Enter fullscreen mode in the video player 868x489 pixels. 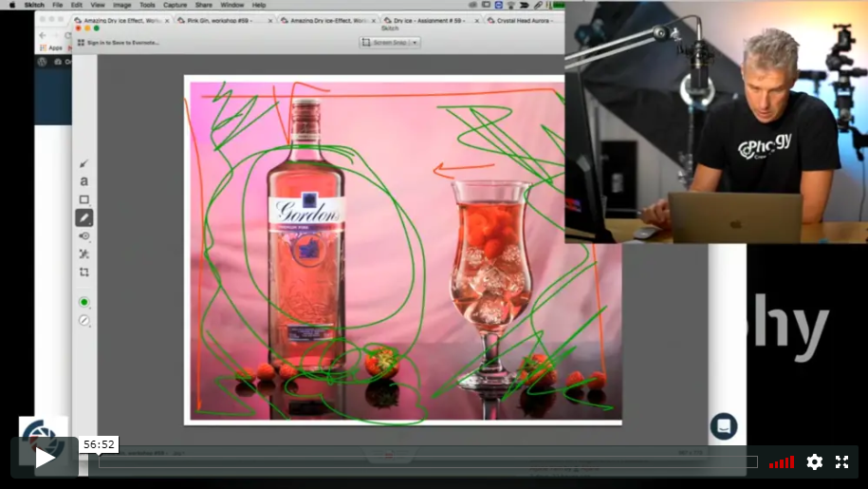click(x=842, y=461)
